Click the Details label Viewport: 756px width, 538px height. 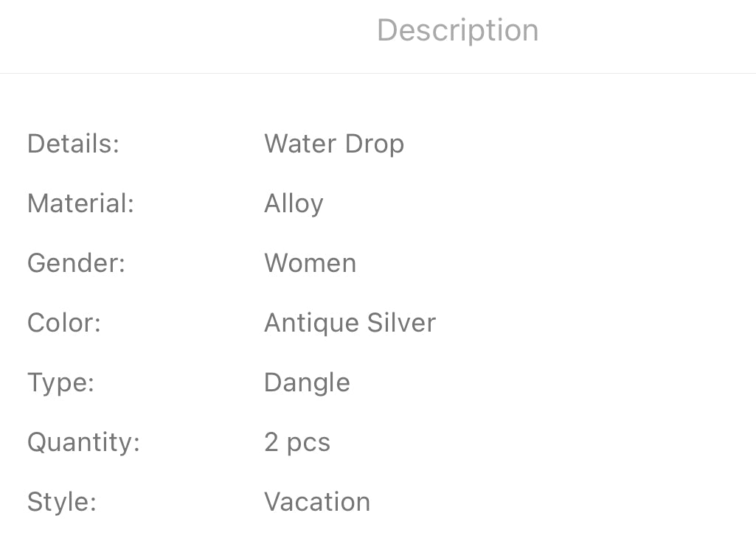tap(73, 144)
